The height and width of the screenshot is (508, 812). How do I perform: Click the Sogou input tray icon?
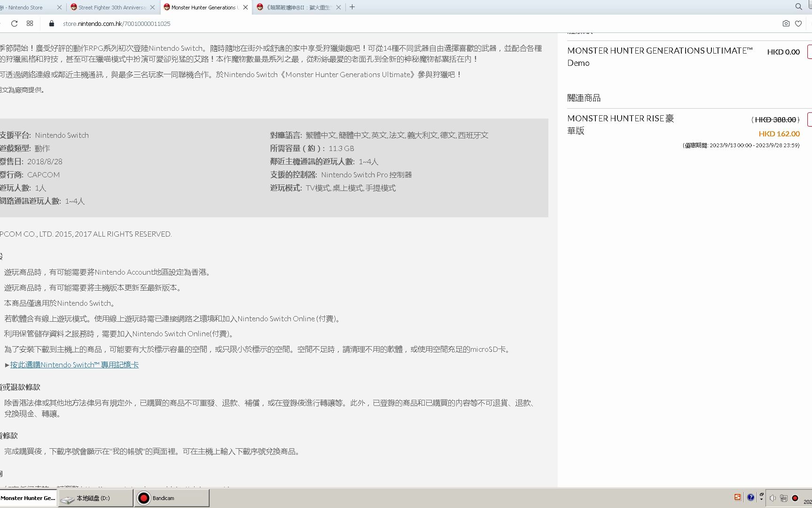click(738, 497)
